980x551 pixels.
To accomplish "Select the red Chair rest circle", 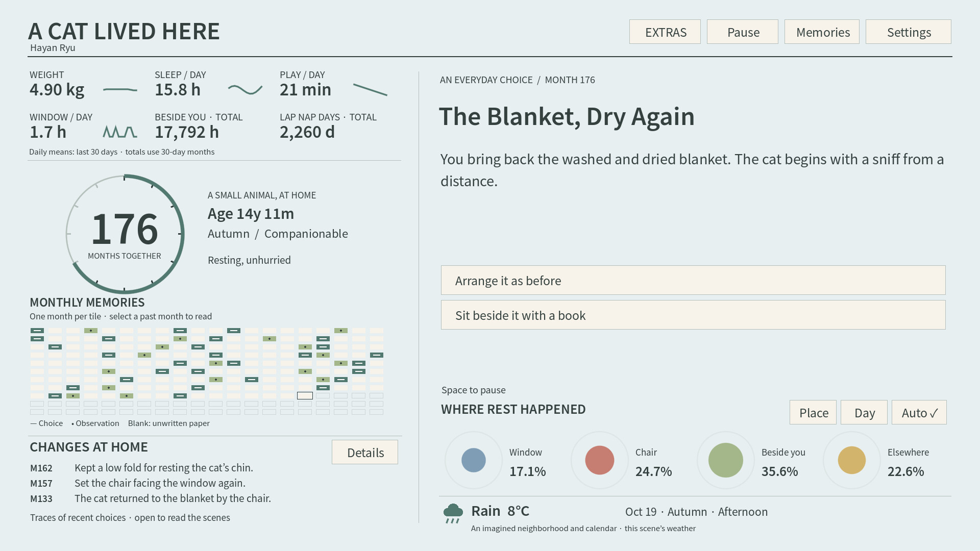I will click(600, 460).
